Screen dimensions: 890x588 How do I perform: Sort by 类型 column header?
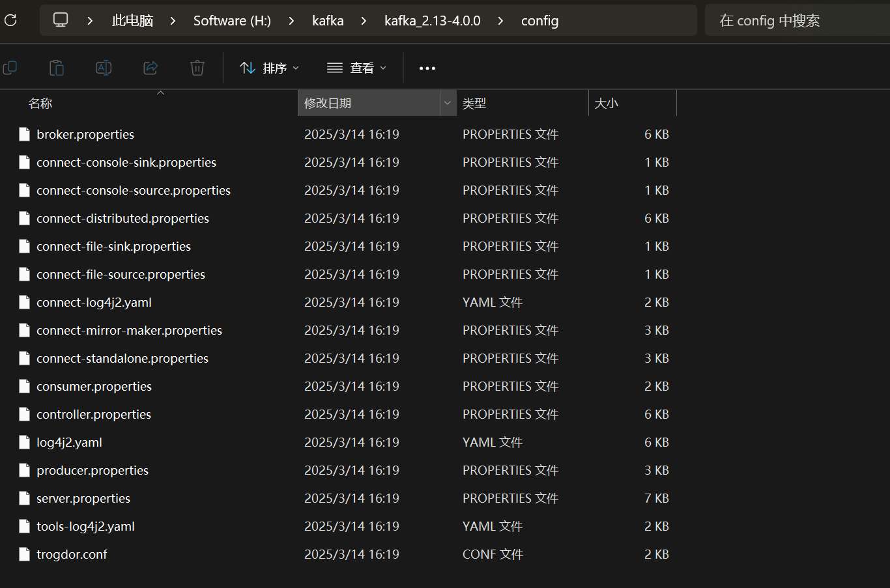coord(474,103)
